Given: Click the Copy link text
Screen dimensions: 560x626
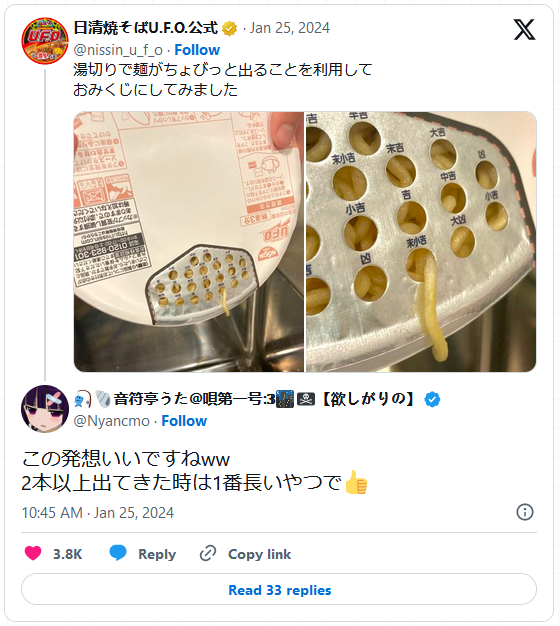Looking at the screenshot, I should [x=259, y=554].
